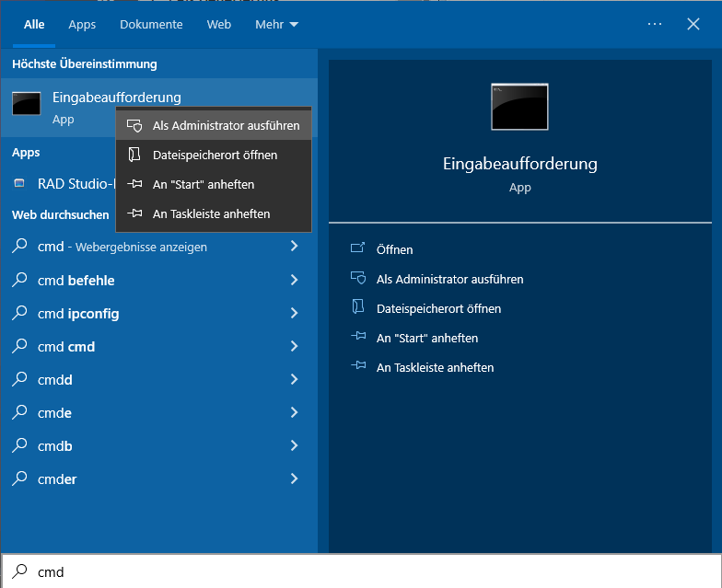Viewport: 722px width, 588px height.
Task: Click 'Als Administrator ausführen' in details pane
Action: [x=449, y=279]
